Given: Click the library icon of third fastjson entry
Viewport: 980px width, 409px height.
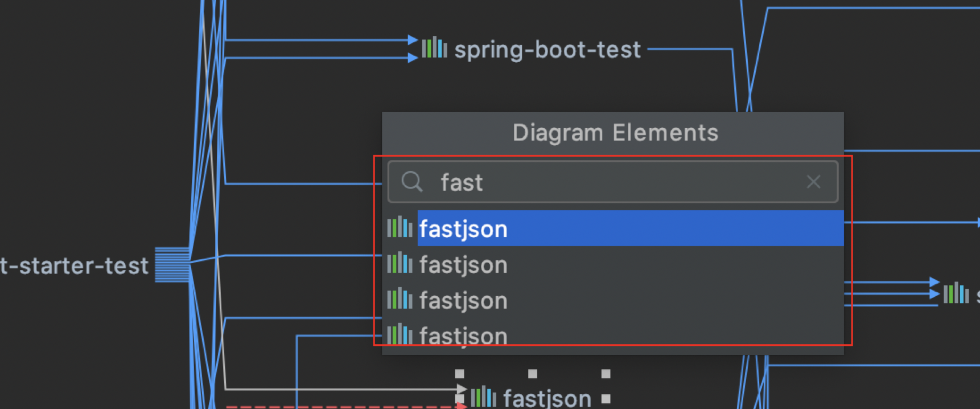Looking at the screenshot, I should [x=400, y=299].
